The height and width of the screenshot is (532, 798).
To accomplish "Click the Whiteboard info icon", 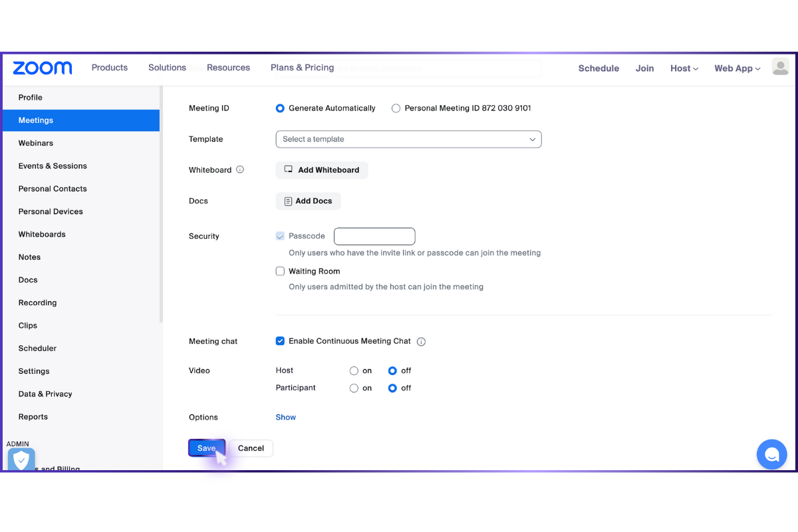I will pyautogui.click(x=240, y=170).
